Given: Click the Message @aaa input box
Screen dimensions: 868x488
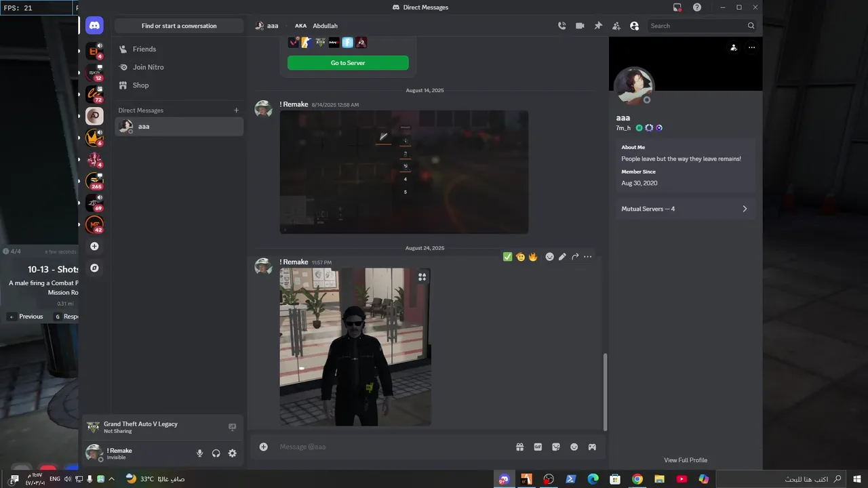Looking at the screenshot, I should coord(393,447).
